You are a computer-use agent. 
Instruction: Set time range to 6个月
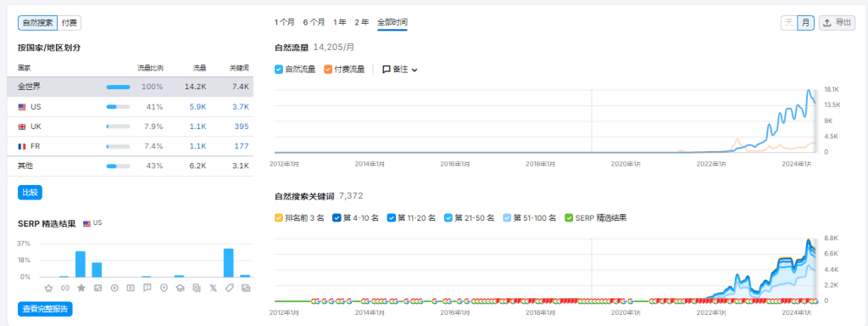[x=314, y=23]
